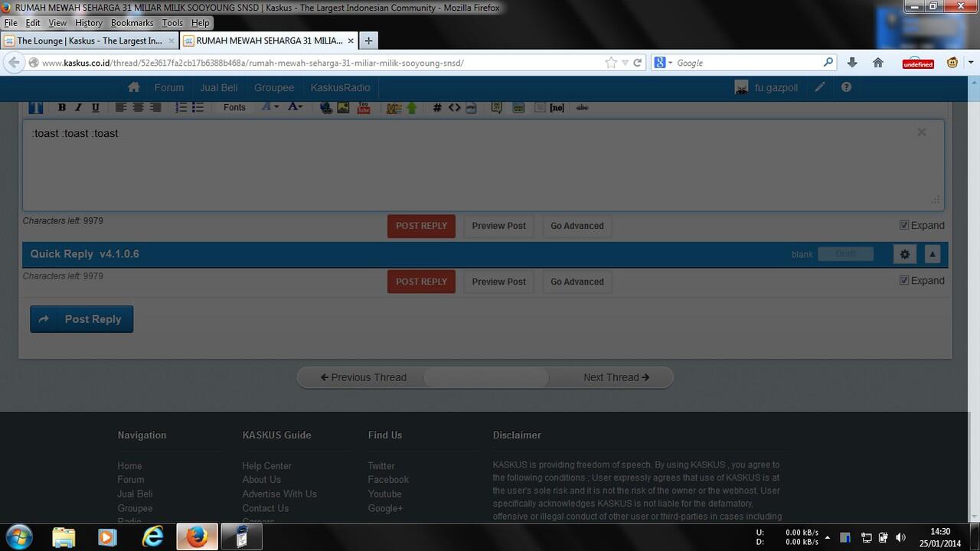Click the monkey face addon icon

click(952, 63)
